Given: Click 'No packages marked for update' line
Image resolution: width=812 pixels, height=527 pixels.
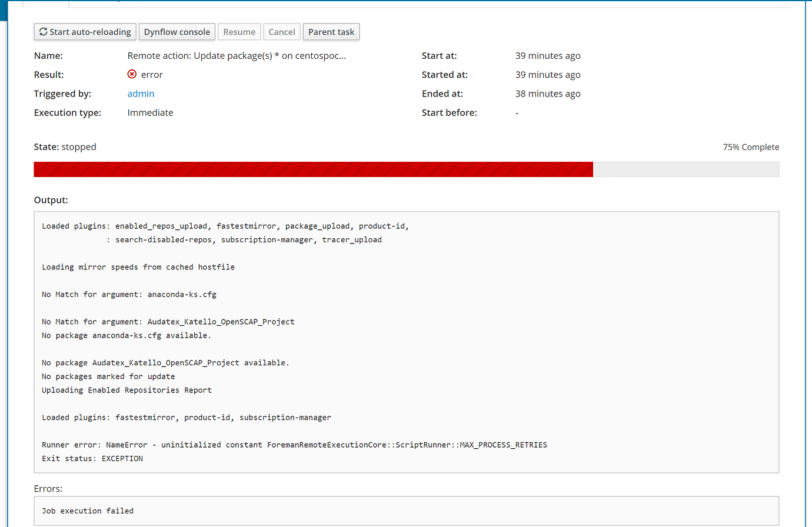Looking at the screenshot, I should coord(108,376).
